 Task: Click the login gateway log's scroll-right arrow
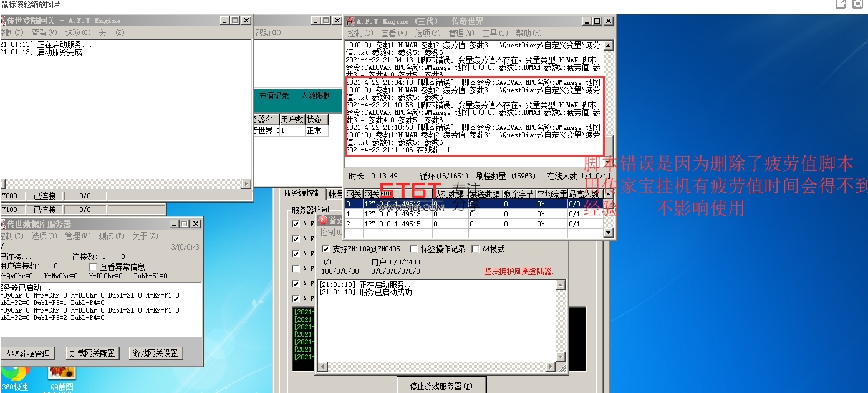click(x=246, y=184)
